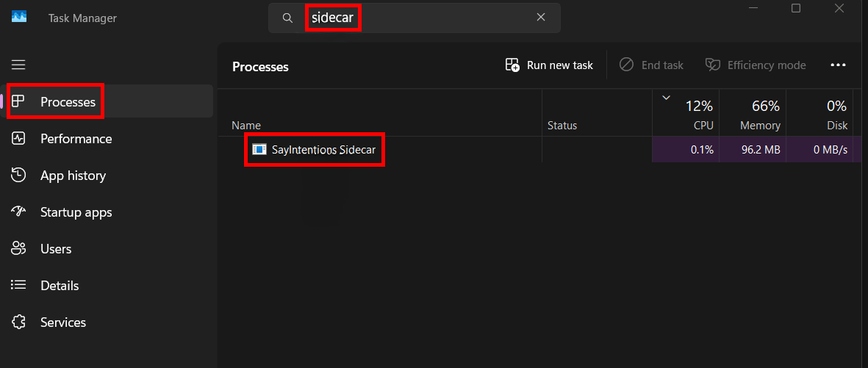The width and height of the screenshot is (868, 368).
Task: Sort by the CPU column header
Action: [685, 113]
